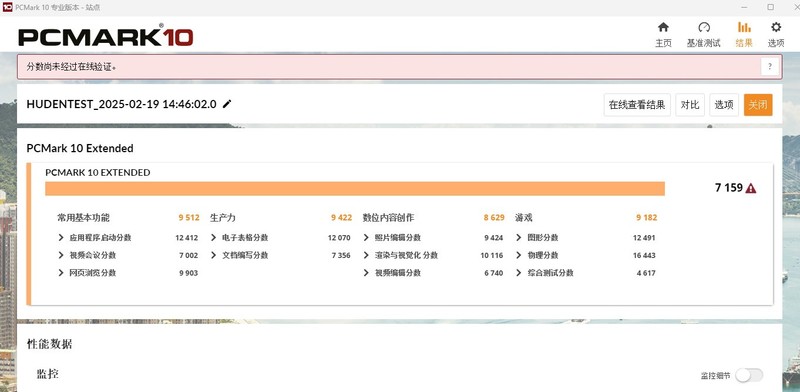Toggle the 监控细节 switch

pos(749,375)
